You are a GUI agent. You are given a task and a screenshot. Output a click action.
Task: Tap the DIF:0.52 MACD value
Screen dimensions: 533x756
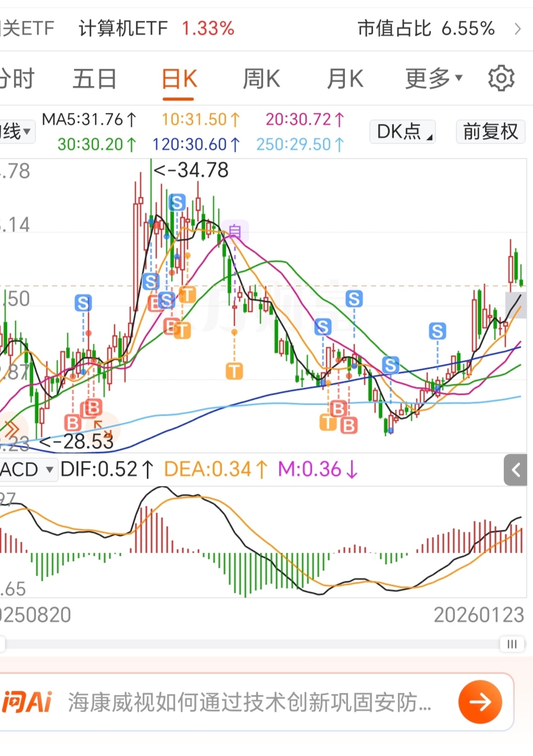(x=107, y=469)
